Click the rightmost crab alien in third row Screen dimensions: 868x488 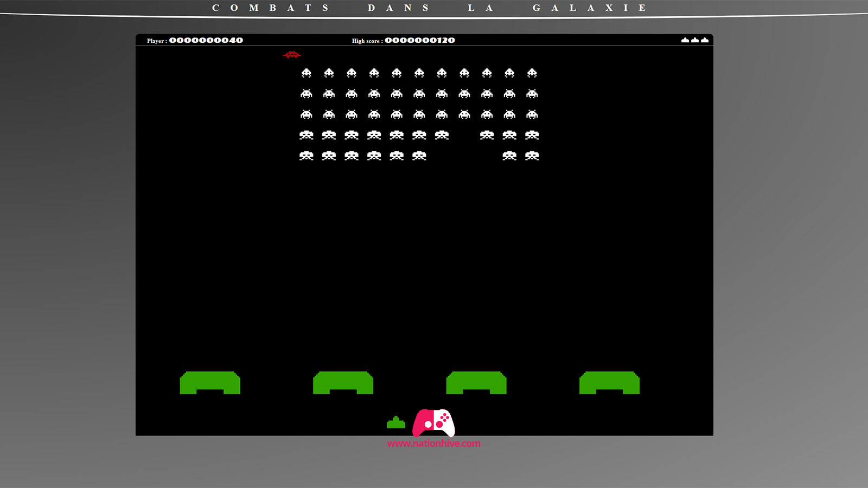[x=532, y=114]
